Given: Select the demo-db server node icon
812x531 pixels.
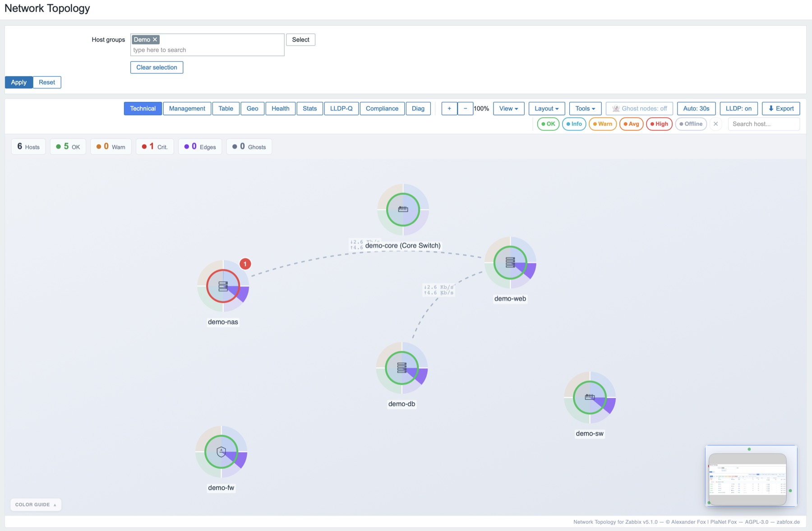Looking at the screenshot, I should (x=401, y=368).
